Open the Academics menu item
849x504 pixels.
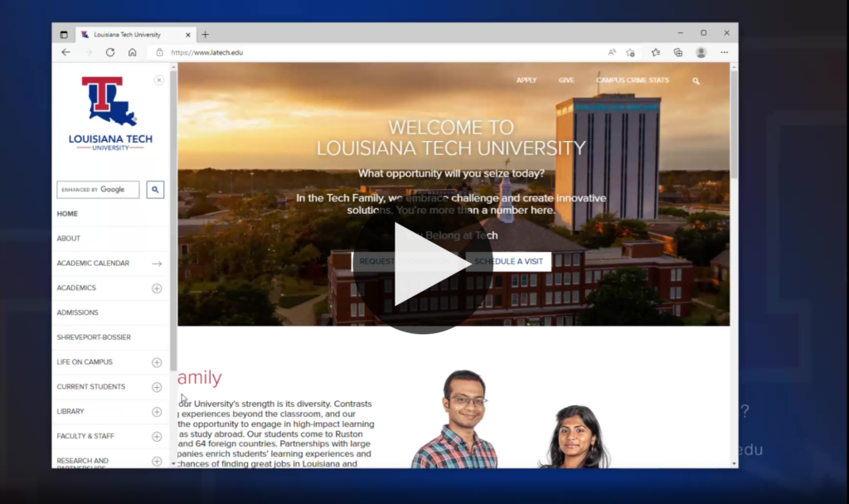76,288
